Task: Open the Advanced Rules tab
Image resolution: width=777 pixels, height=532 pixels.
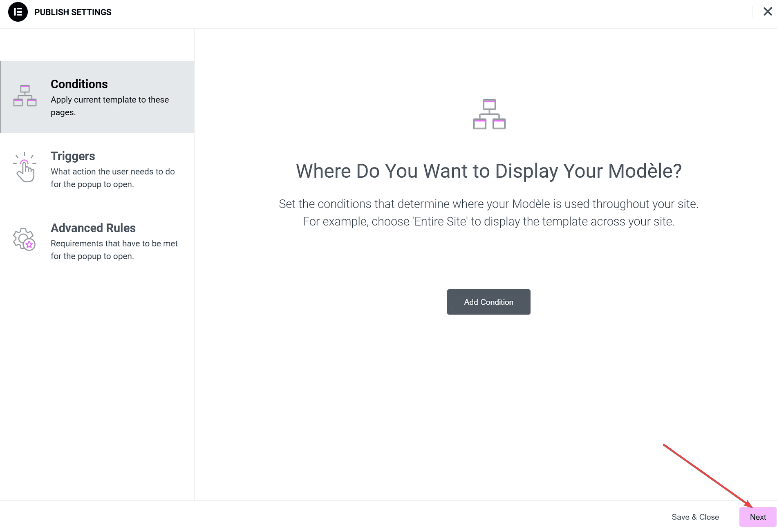Action: (97, 241)
